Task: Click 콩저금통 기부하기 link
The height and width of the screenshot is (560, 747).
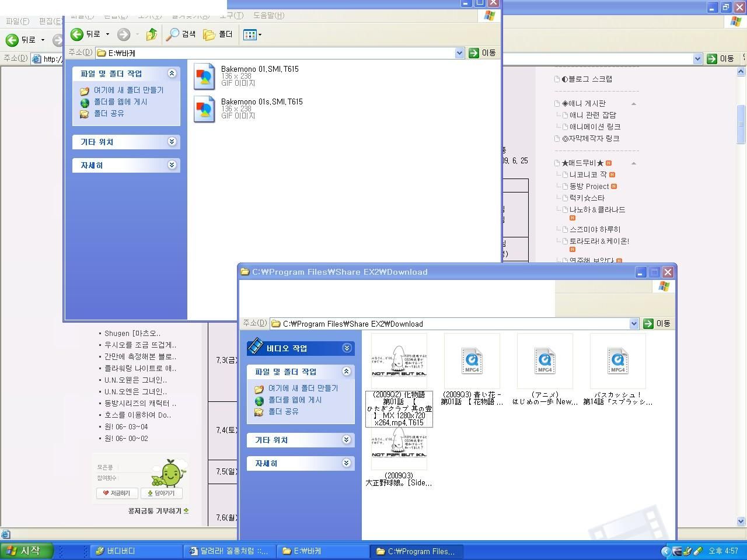Action: point(158,511)
